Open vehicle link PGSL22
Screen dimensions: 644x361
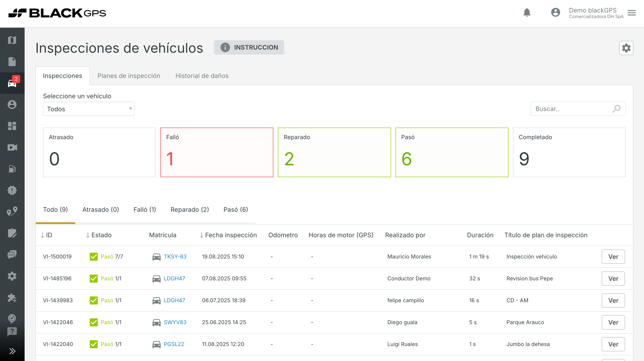click(174, 344)
